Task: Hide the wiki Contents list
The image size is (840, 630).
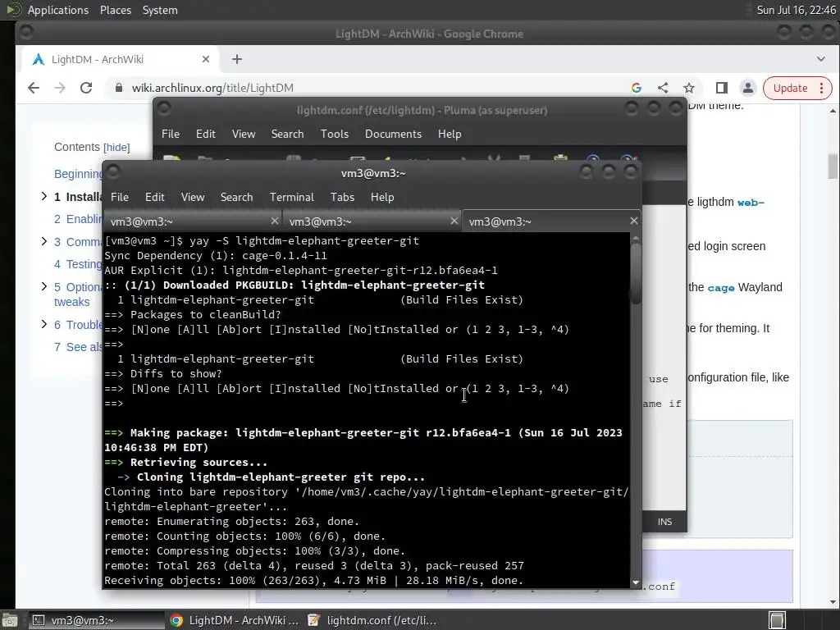Action: [116, 148]
